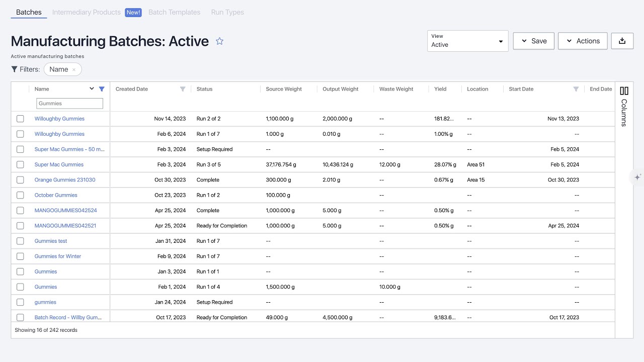Remove the Name filter chip with x
The image size is (644, 362).
tap(74, 70)
